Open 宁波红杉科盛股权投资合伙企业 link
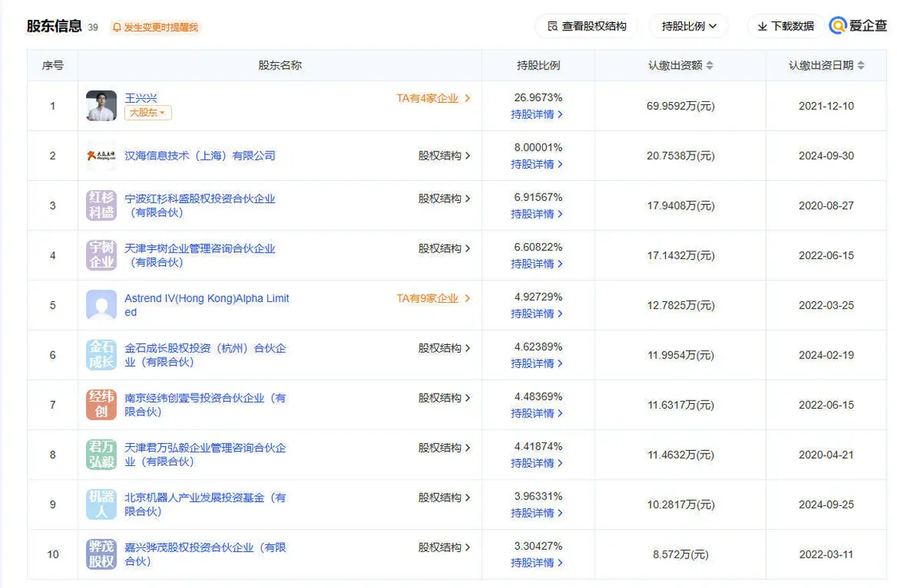This screenshot has height=588, width=897. [x=199, y=205]
